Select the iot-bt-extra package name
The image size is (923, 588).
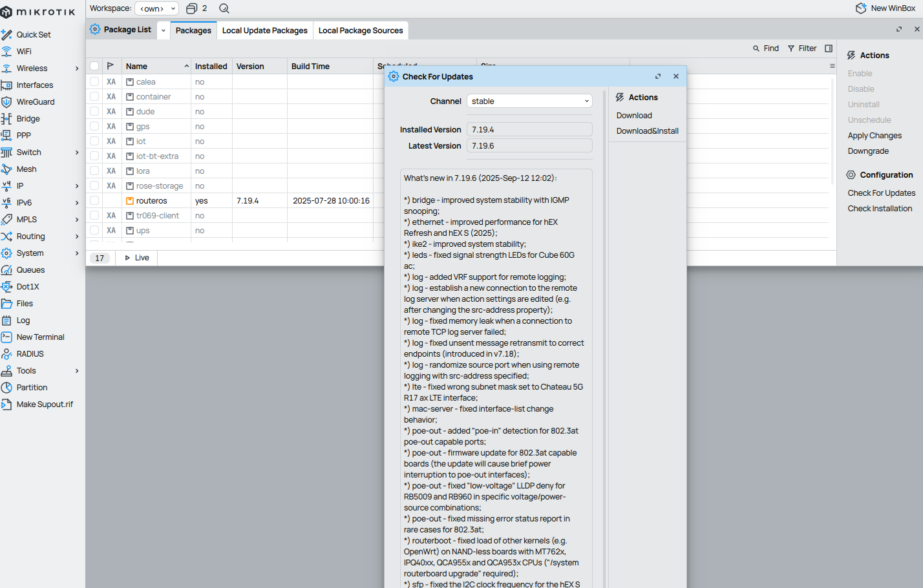coord(157,156)
